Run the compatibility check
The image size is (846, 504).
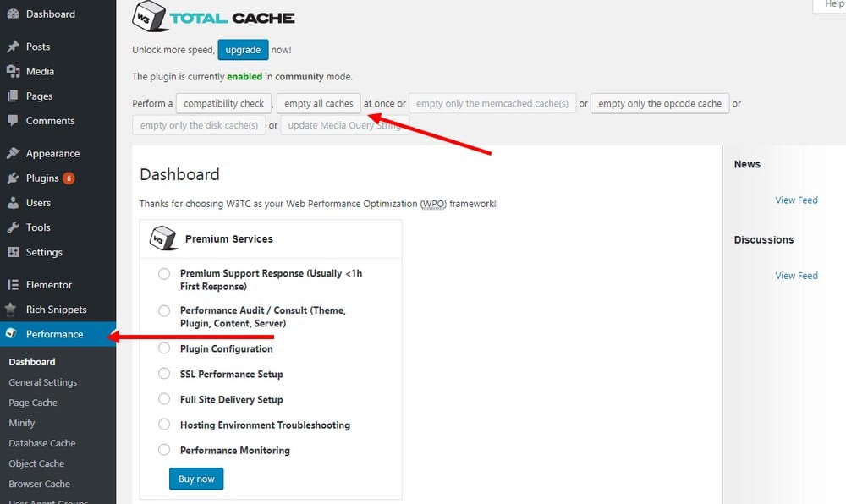pos(223,103)
